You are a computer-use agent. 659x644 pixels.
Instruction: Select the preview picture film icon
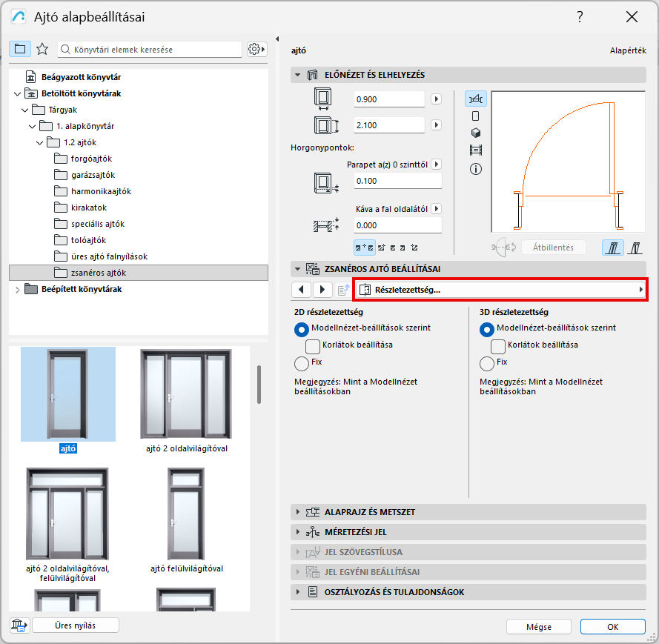pos(476,150)
